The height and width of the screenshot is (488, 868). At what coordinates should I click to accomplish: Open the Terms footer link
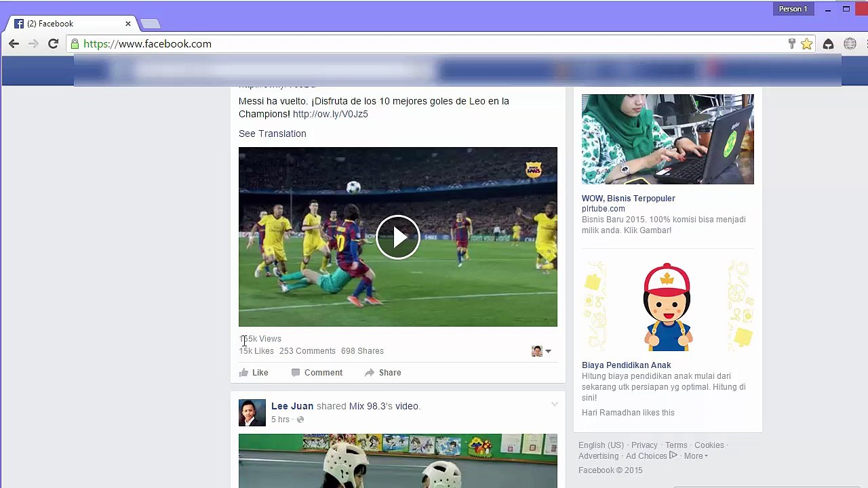click(x=676, y=445)
